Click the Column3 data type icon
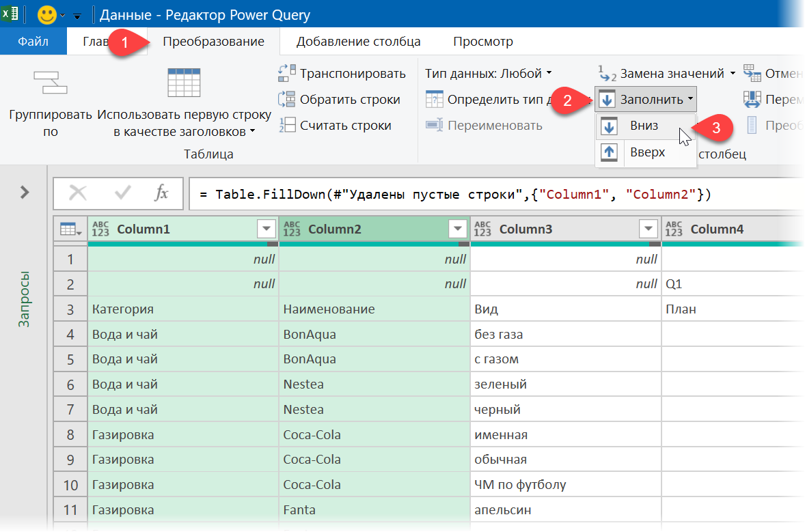Image resolution: width=805 pixels, height=532 pixels. [x=482, y=229]
